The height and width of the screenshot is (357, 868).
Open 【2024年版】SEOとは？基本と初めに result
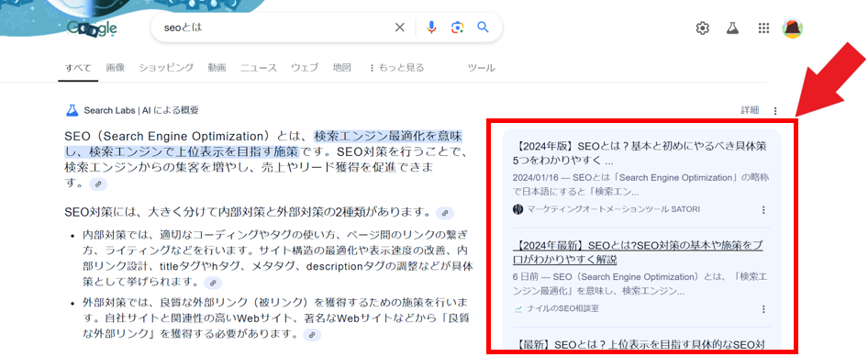pyautogui.click(x=640, y=154)
